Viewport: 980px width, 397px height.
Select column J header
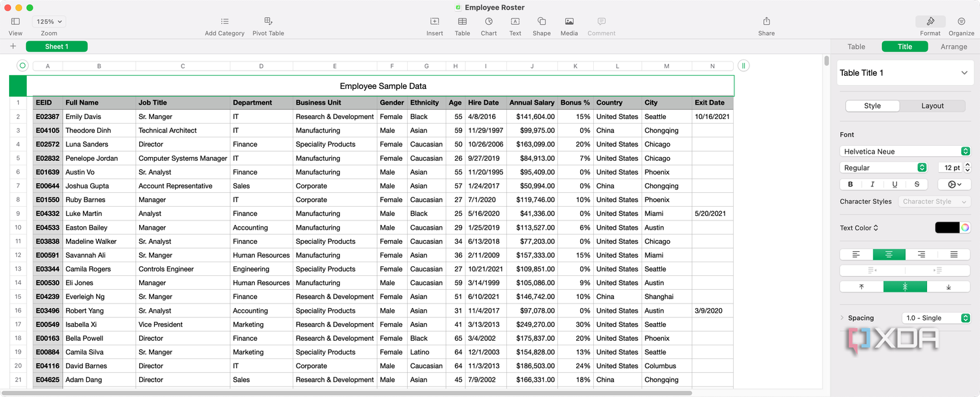(x=532, y=66)
